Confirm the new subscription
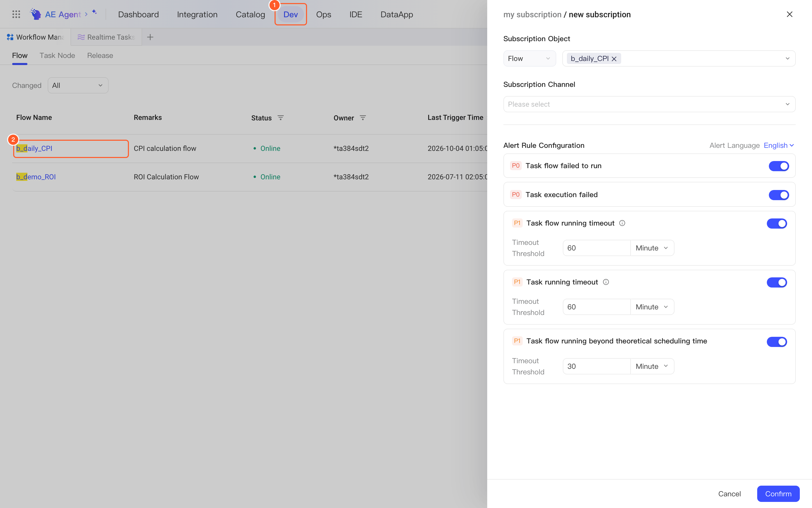This screenshot has width=812, height=508. 778,494
